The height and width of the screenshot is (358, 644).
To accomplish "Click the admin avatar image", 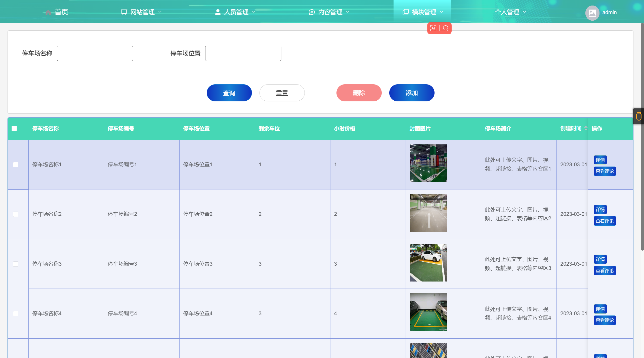I will click(592, 13).
